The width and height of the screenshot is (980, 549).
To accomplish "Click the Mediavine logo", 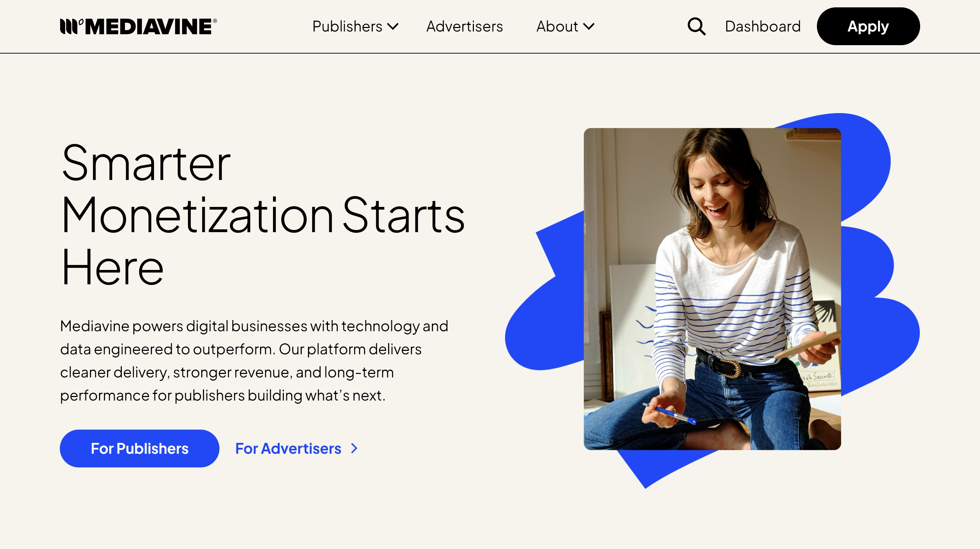I will click(x=139, y=26).
